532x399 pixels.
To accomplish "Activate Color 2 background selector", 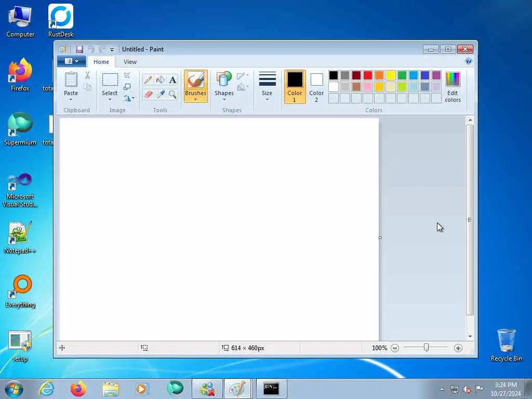I will tap(316, 87).
